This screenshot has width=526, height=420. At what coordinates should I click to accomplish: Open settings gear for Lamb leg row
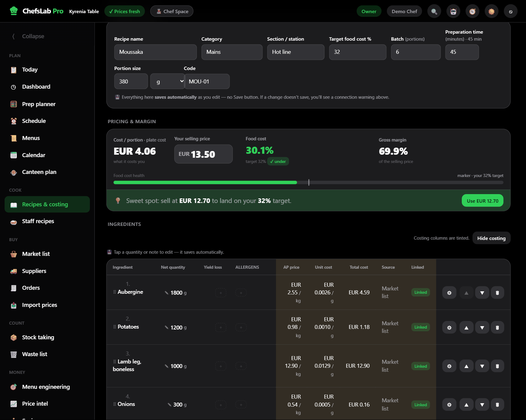[449, 366]
